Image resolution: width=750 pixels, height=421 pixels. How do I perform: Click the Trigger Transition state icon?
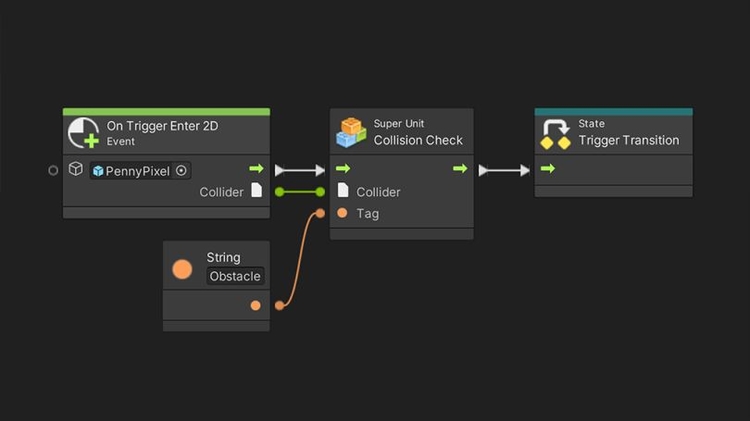(555, 133)
